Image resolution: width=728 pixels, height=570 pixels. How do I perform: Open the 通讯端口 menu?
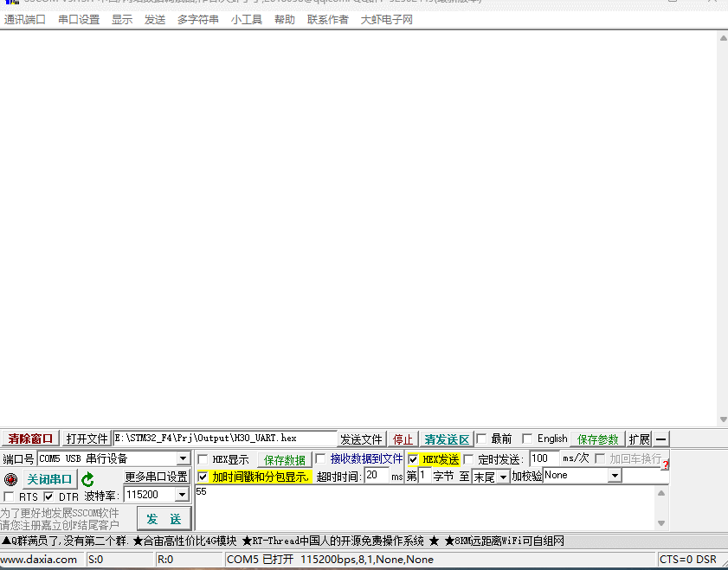click(24, 20)
